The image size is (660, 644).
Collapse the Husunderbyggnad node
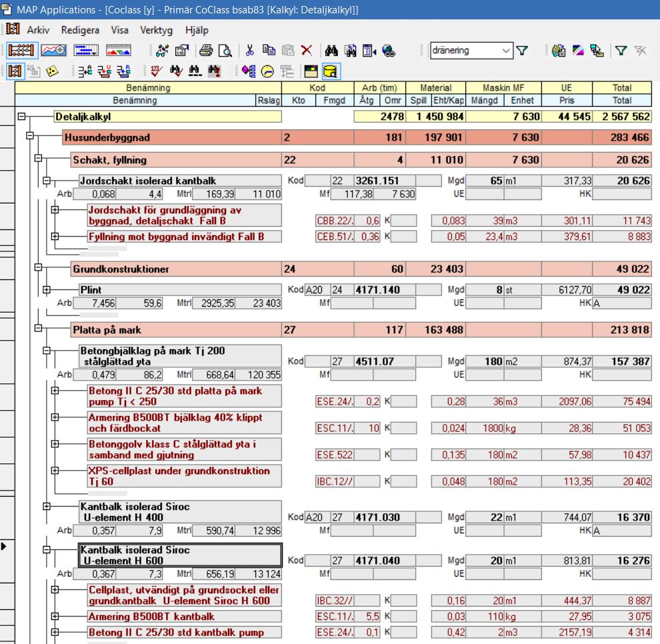point(30,135)
